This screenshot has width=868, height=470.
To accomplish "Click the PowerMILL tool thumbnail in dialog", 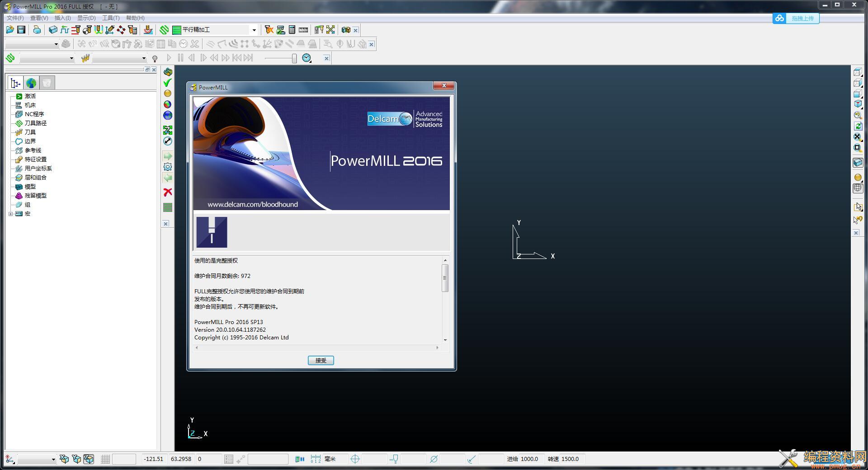I will tap(212, 232).
